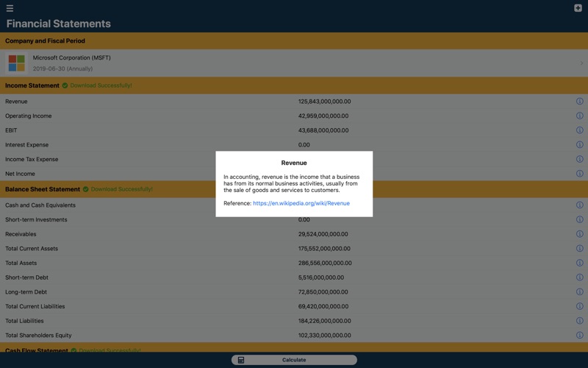Click the Company and Fiscal Period header
588x368 pixels.
(x=294, y=41)
